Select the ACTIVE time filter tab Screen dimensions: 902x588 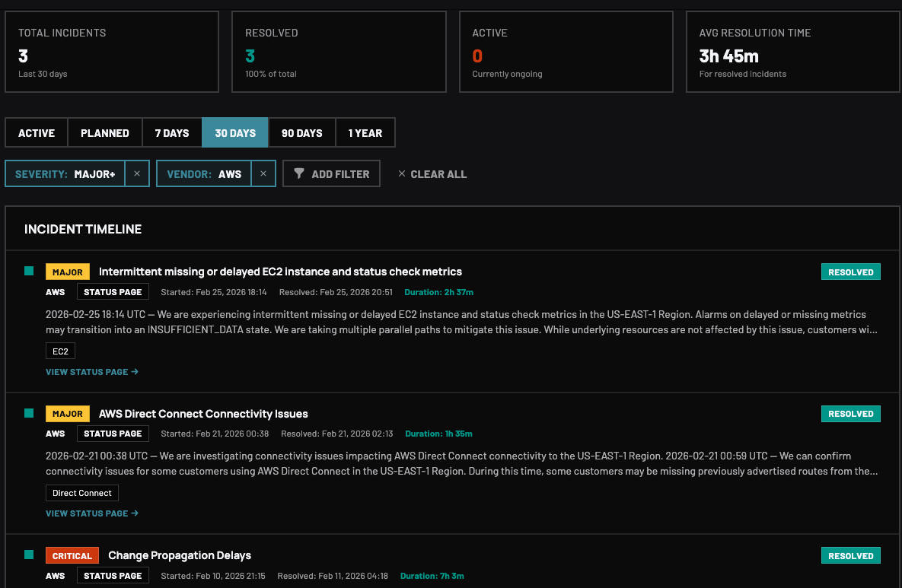(x=36, y=132)
